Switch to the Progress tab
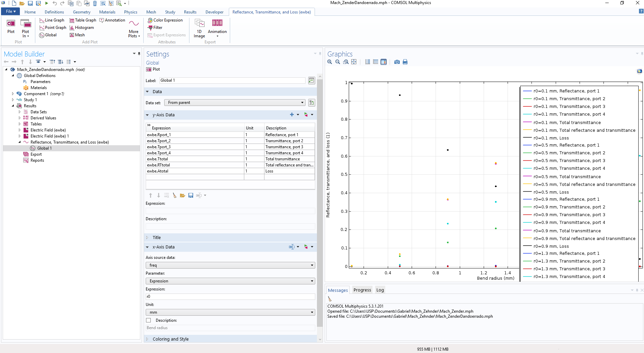The width and height of the screenshot is (644, 353). pyautogui.click(x=362, y=290)
